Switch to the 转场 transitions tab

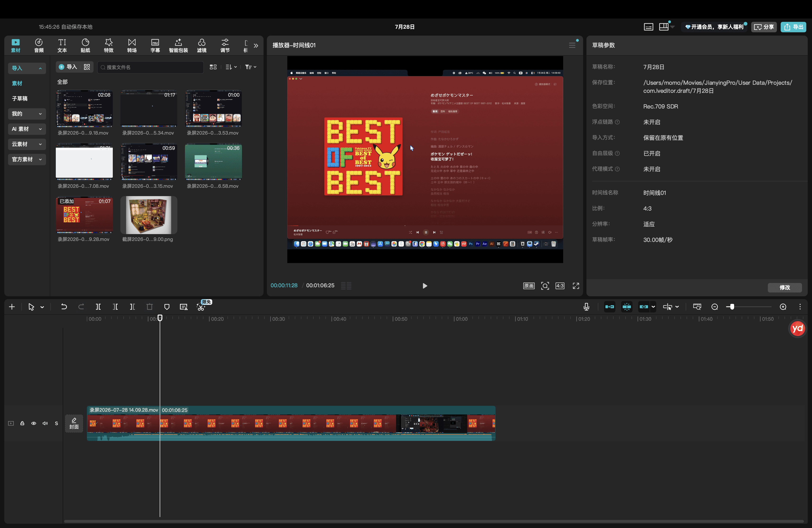point(132,45)
